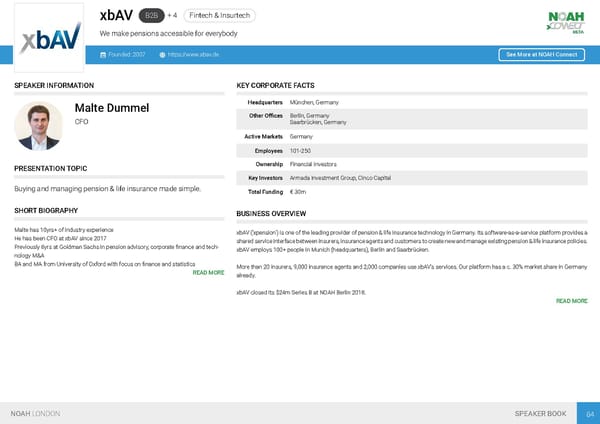Click the Key Corporate Facts heading
This screenshot has width=600, height=424.
(x=275, y=86)
